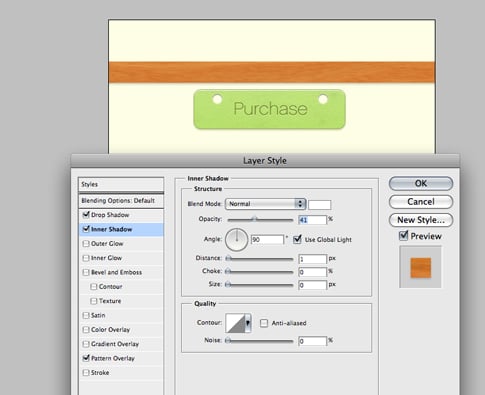This screenshot has height=395, width=485.
Task: Click the Noise value field
Action: pos(313,341)
